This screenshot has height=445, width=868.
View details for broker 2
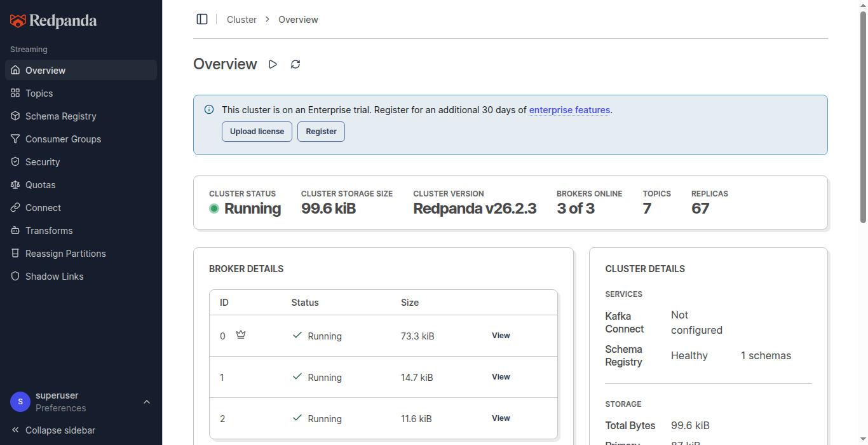tap(501, 418)
